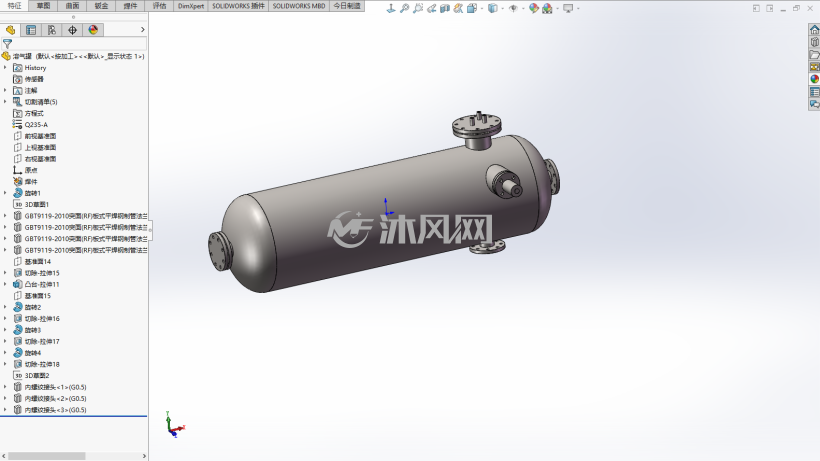Click the Section View icon
This screenshot has width=820, height=461.
pyautogui.click(x=445, y=8)
